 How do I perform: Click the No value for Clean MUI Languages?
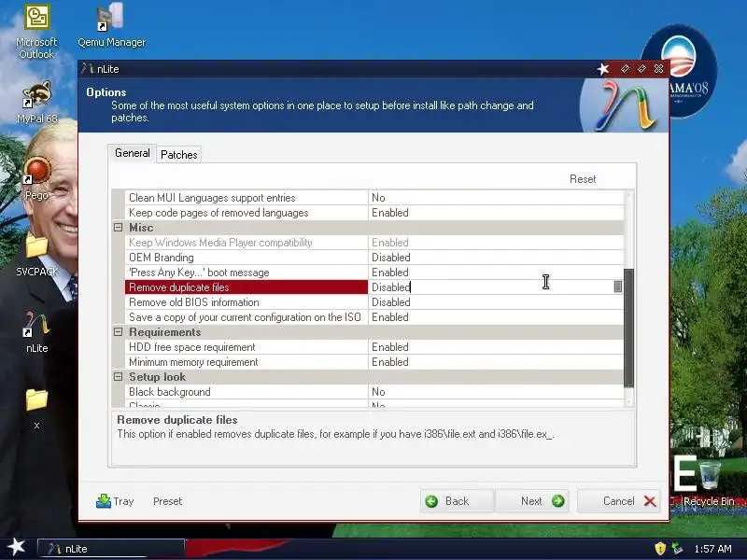[x=496, y=198]
